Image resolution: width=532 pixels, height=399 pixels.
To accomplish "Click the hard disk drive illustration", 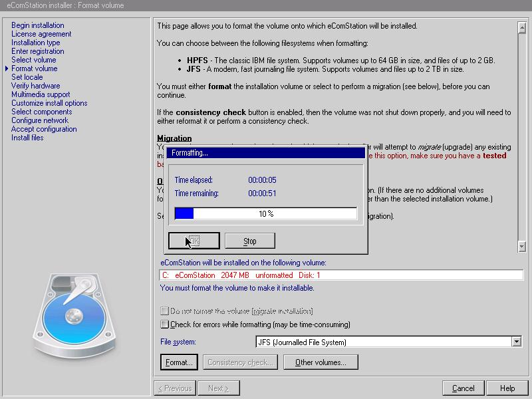I will tap(74, 316).
